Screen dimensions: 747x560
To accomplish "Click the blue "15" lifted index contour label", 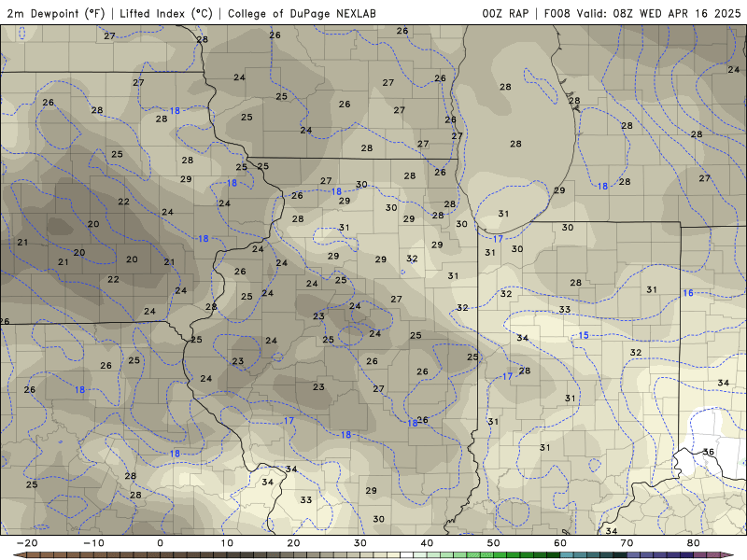I will (x=584, y=335).
